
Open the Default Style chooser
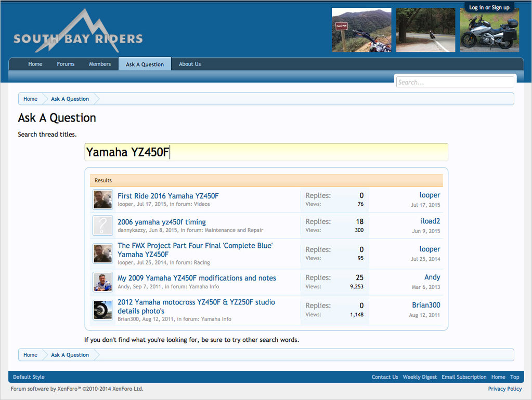point(29,377)
